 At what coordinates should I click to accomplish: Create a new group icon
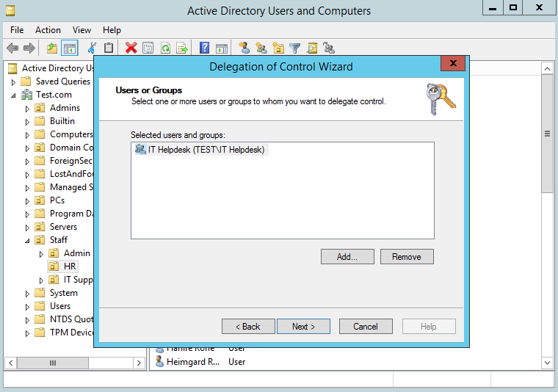point(261,48)
